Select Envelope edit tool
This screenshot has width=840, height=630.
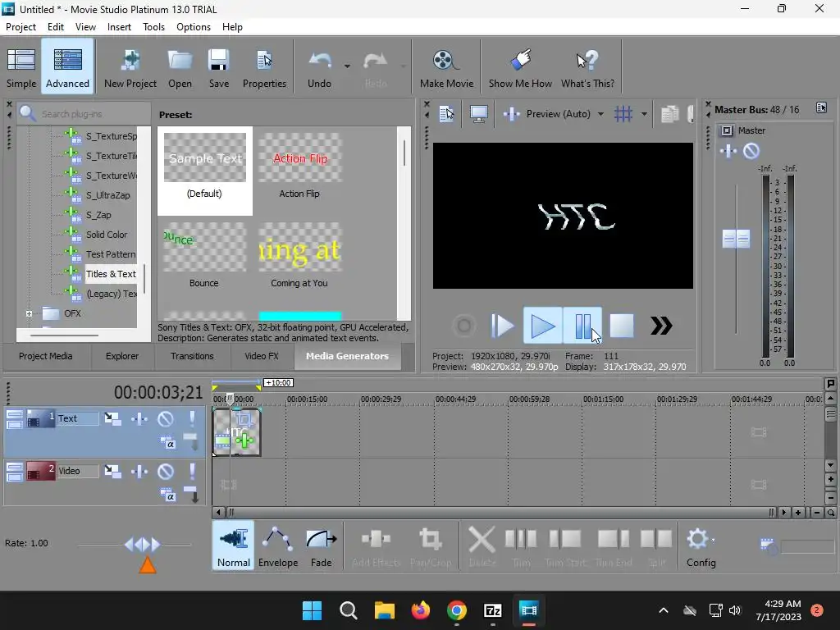tap(278, 546)
